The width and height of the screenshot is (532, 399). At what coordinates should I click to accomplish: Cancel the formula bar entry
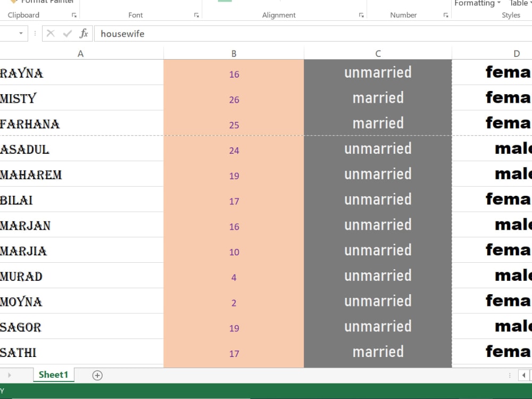[51, 34]
